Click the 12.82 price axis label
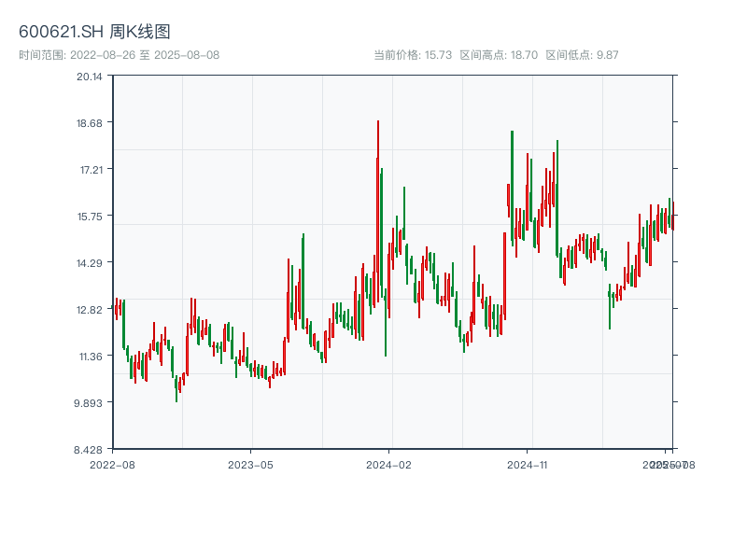 pos(90,310)
